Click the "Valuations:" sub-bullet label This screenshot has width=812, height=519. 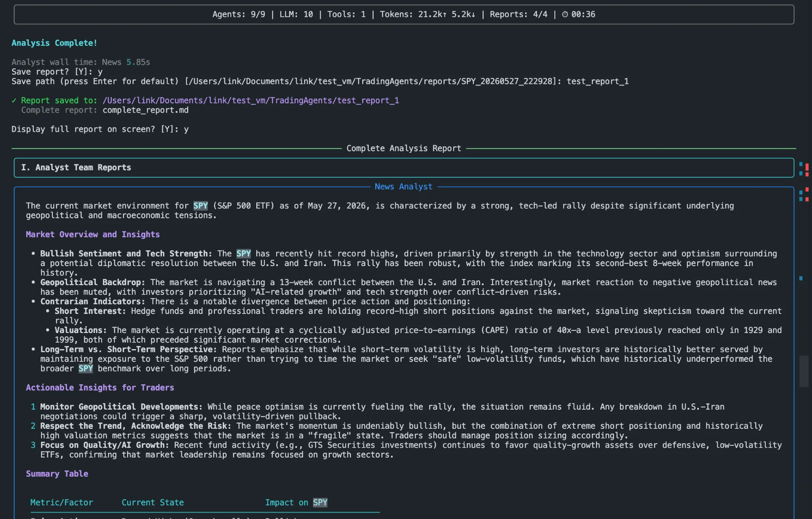click(81, 330)
